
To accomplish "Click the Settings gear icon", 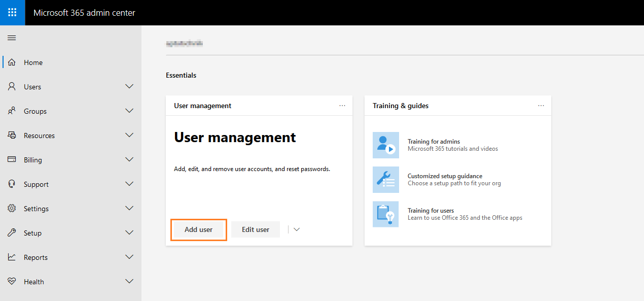I will coord(12,209).
